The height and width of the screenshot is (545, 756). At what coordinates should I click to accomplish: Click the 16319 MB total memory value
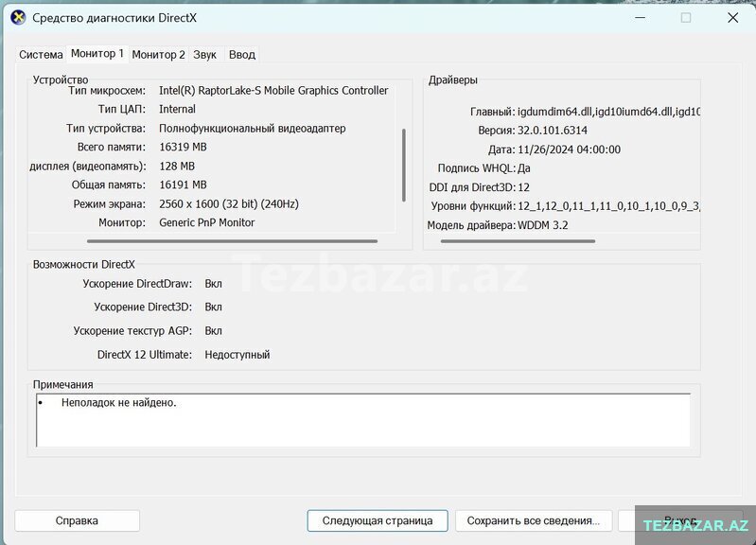[x=183, y=147]
